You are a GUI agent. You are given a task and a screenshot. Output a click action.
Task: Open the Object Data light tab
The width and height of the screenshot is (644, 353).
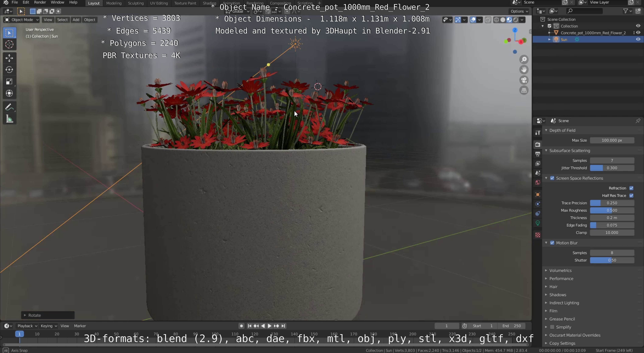point(538,223)
